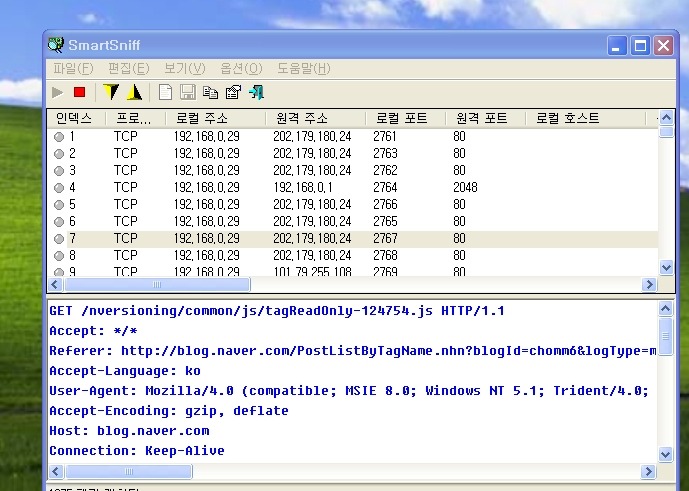
Task: Stop capturing with the red square icon
Action: tap(80, 93)
